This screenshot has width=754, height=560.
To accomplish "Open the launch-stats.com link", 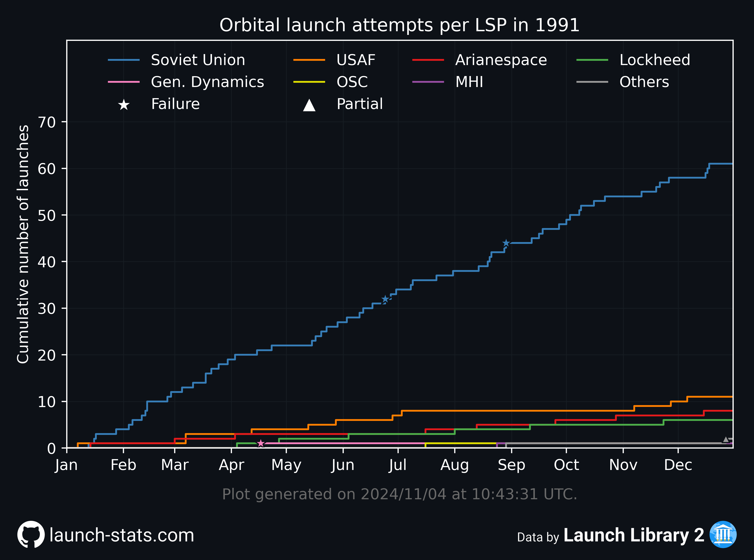I will (122, 535).
